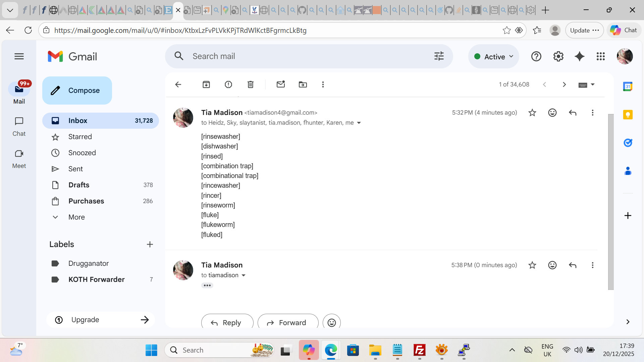Archive the open email conversation
The height and width of the screenshot is (362, 644).
(x=206, y=84)
